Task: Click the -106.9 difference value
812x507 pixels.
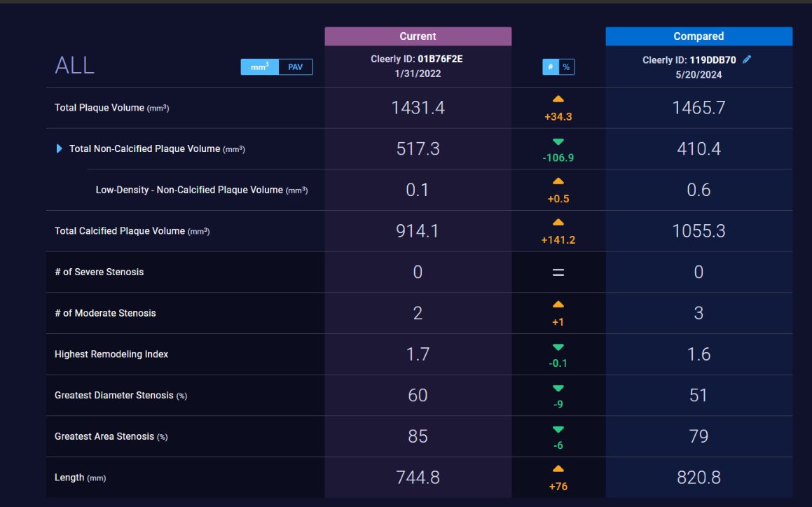Action: [558, 158]
